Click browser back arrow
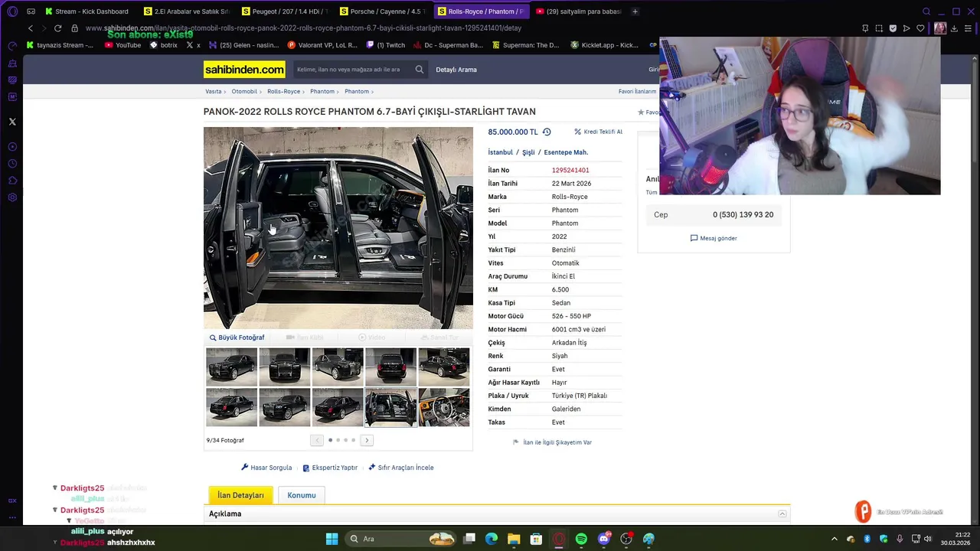The width and height of the screenshot is (980, 551). pyautogui.click(x=31, y=28)
